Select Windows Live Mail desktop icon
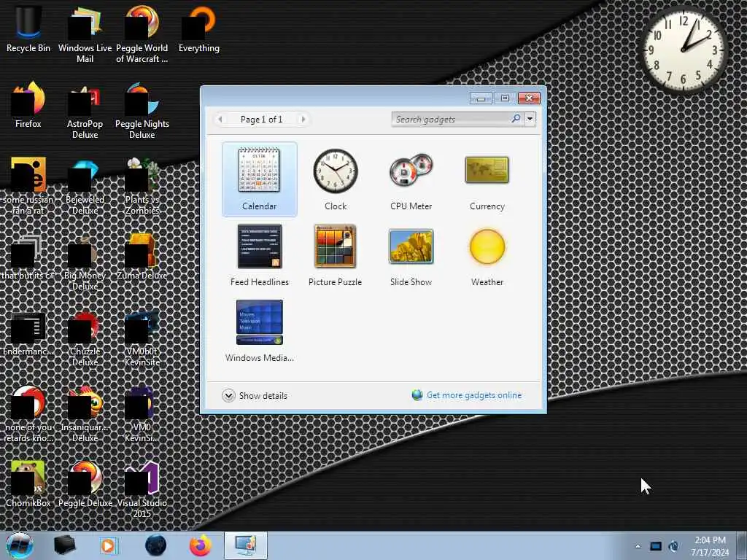This screenshot has width=747, height=560. tap(85, 34)
